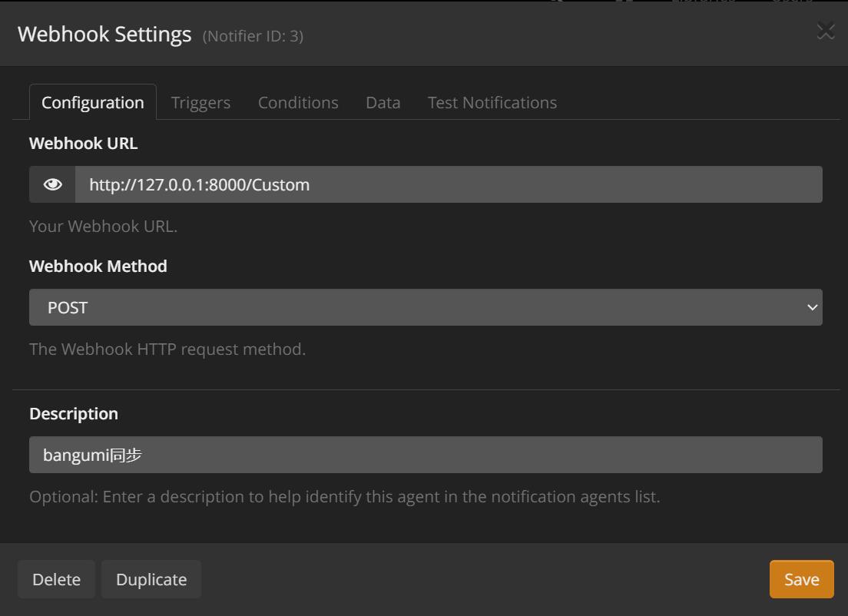Save the webhook settings
848x616 pixels.
click(x=801, y=579)
